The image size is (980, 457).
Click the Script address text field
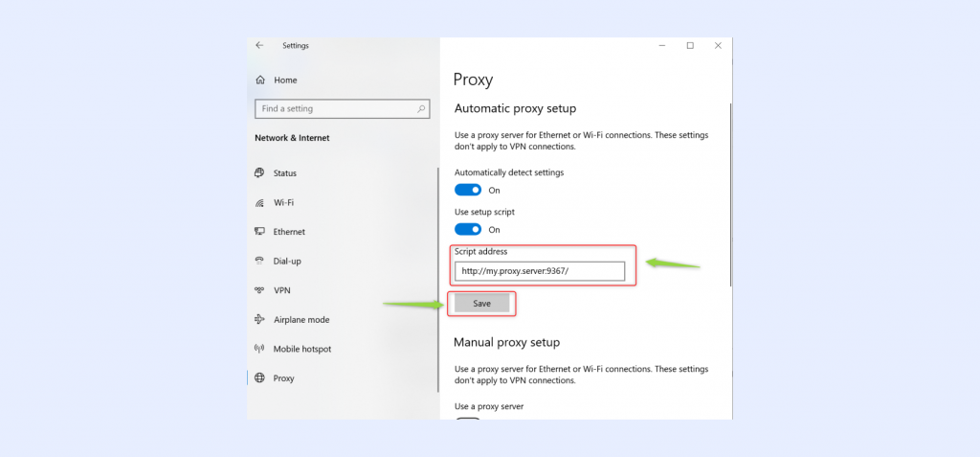pos(539,271)
